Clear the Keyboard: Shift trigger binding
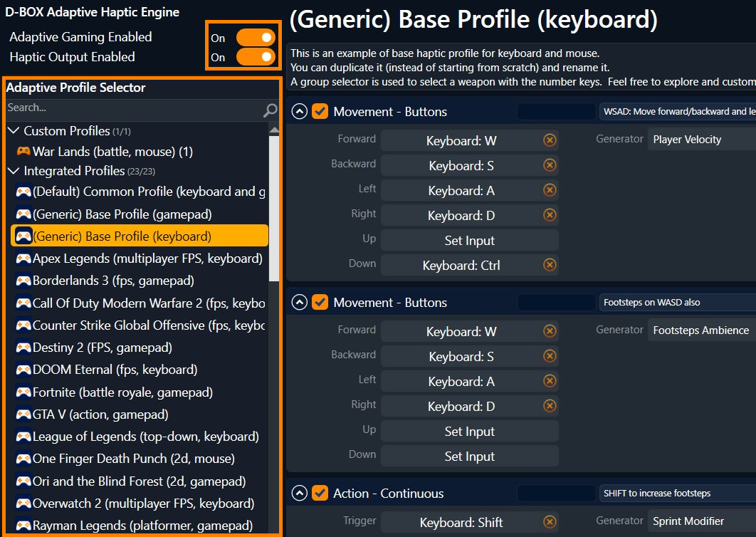Screen dimensions: 756x537 coord(550,522)
